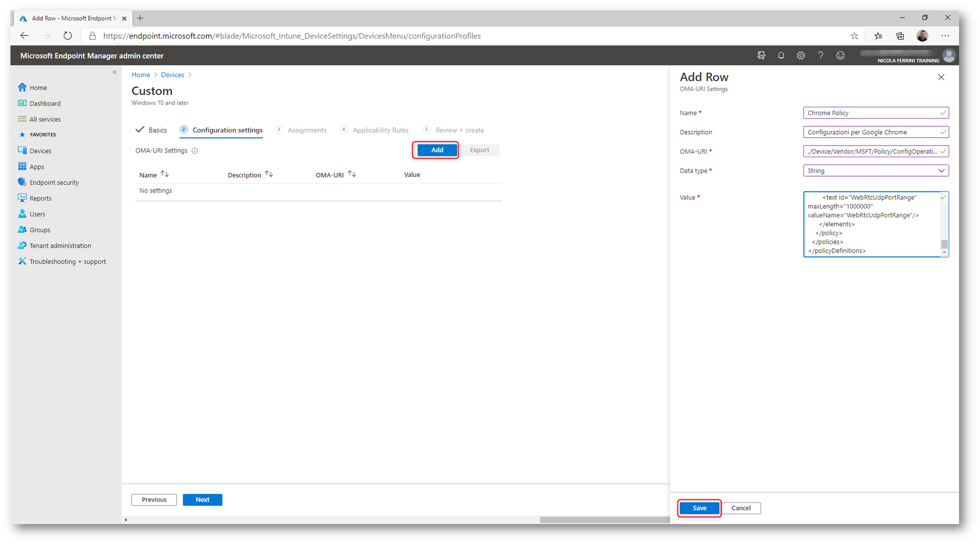Open portal settings gear
Screen dimensions: 980x545
click(801, 56)
